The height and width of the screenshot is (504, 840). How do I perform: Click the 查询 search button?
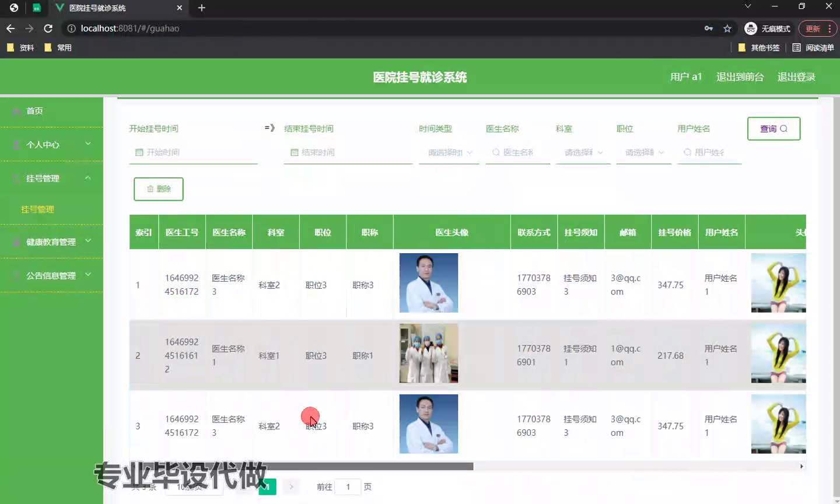coord(773,128)
